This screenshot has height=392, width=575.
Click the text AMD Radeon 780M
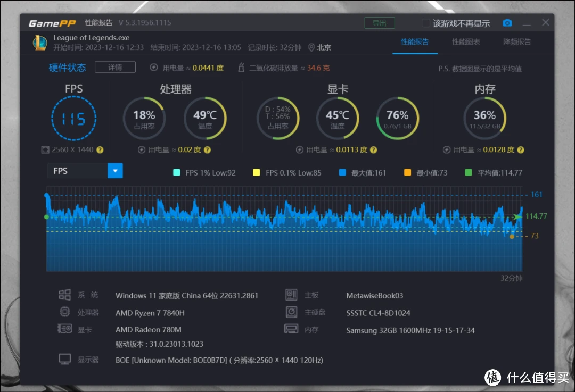[x=149, y=330]
